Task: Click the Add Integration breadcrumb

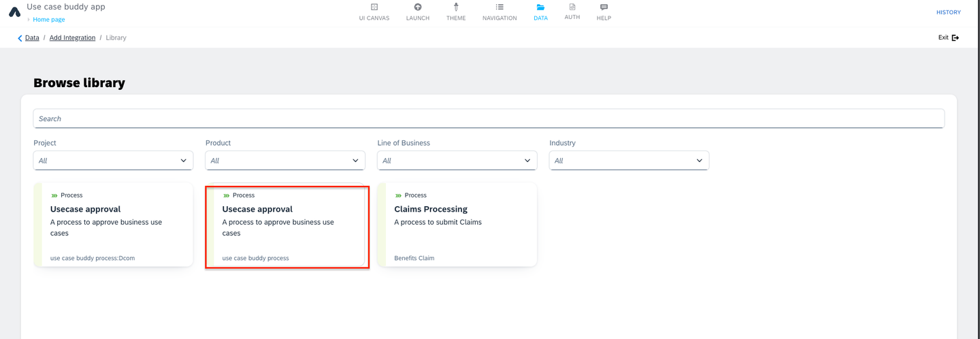Action: click(x=72, y=37)
